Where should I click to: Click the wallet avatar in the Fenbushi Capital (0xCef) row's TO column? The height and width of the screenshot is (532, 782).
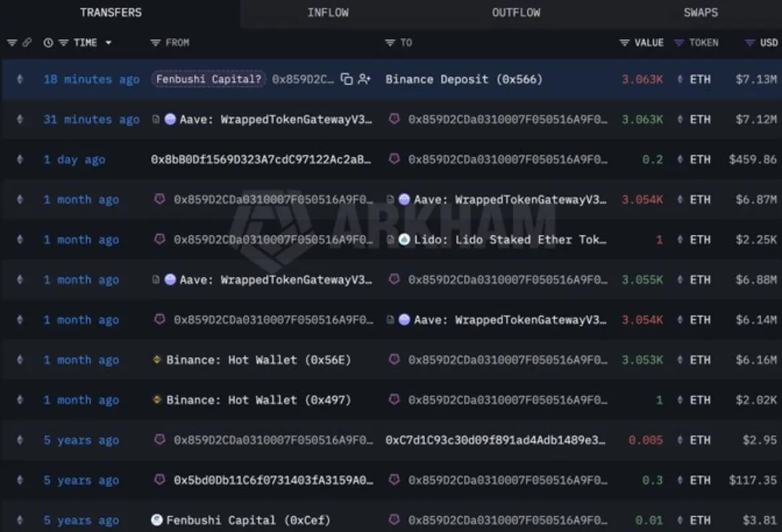394,519
